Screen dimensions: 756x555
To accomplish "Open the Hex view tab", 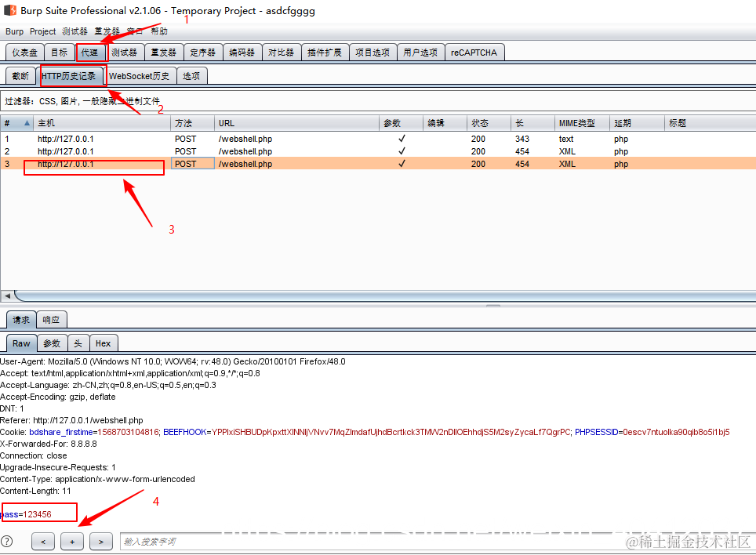I will (x=104, y=343).
